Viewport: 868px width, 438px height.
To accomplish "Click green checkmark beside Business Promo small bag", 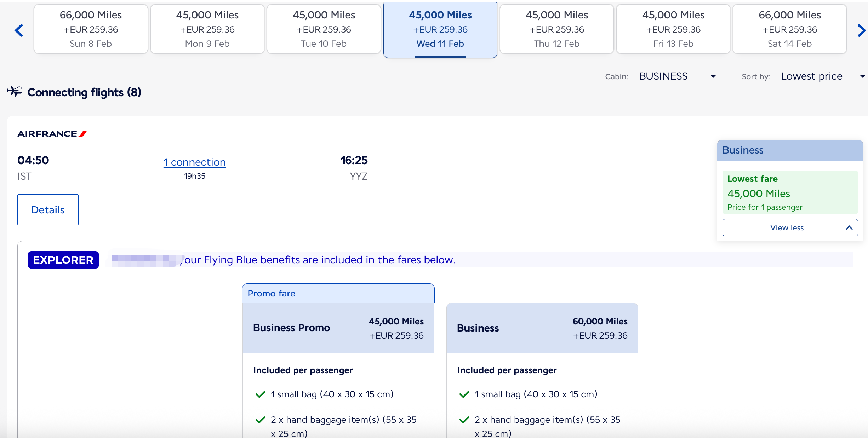I will click(261, 394).
